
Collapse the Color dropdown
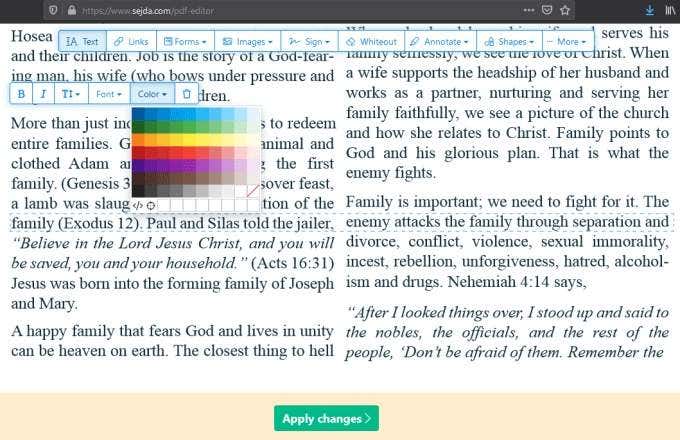coord(152,94)
